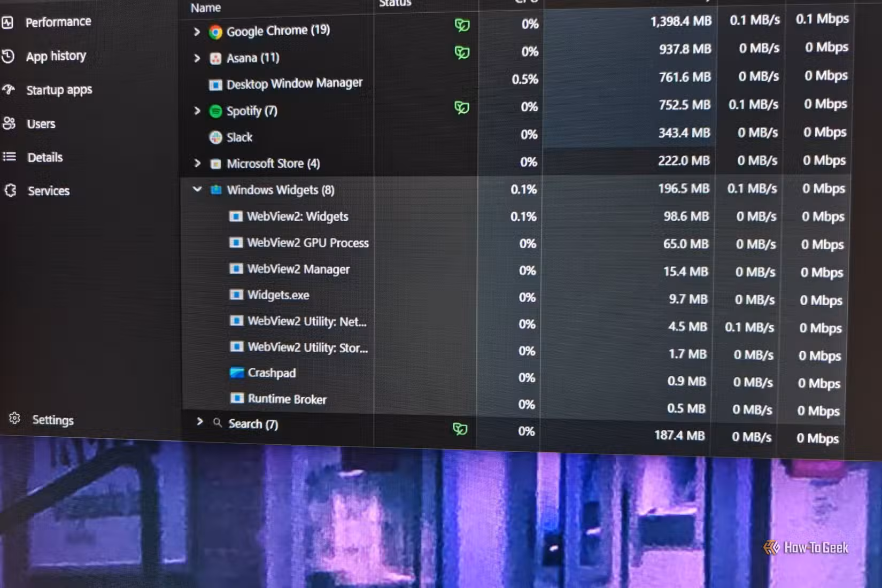Click the Details list icon

[x=9, y=157]
